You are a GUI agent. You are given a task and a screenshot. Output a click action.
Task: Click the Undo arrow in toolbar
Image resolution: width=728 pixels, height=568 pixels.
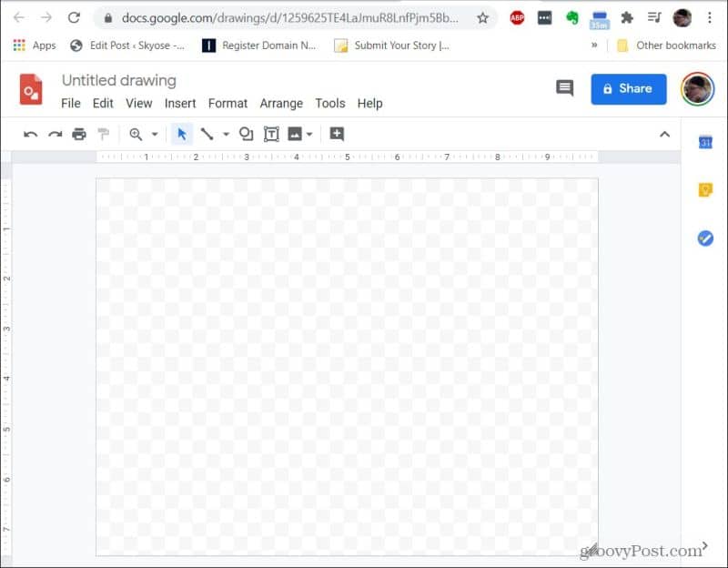click(31, 135)
